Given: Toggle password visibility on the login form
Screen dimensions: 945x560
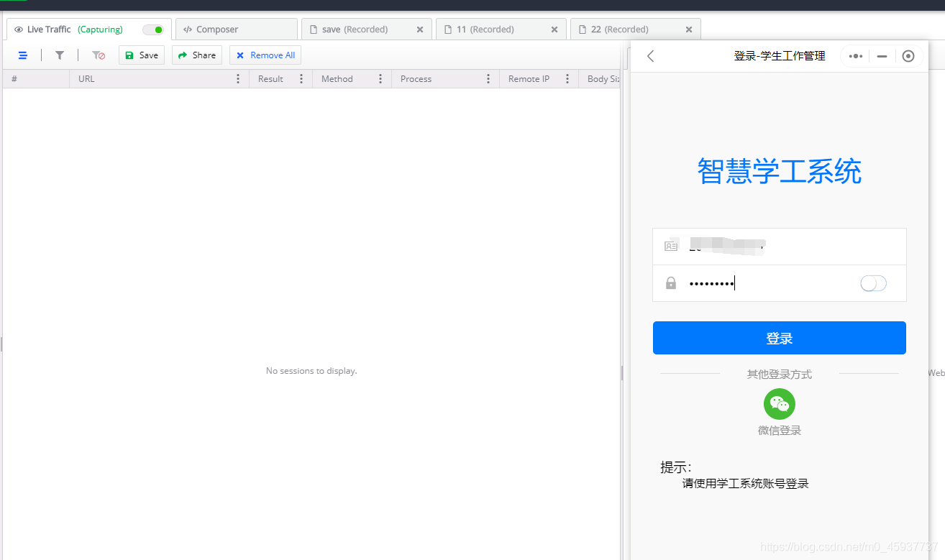Looking at the screenshot, I should tap(872, 283).
